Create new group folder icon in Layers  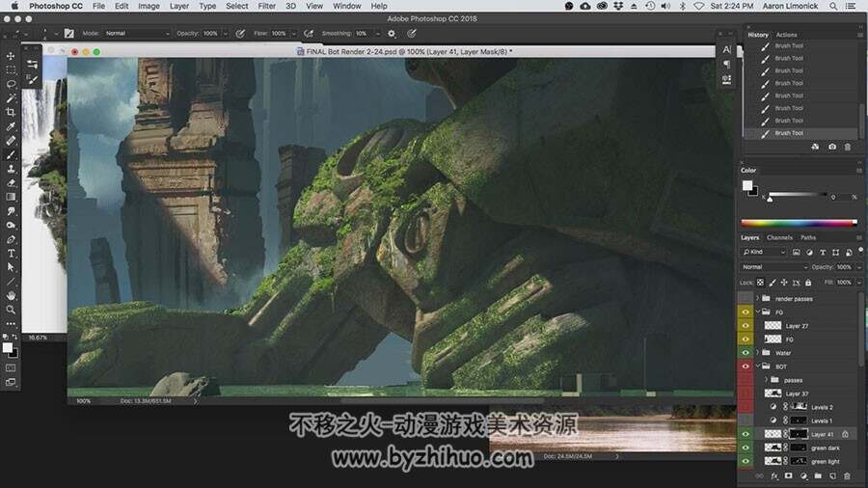(818, 475)
